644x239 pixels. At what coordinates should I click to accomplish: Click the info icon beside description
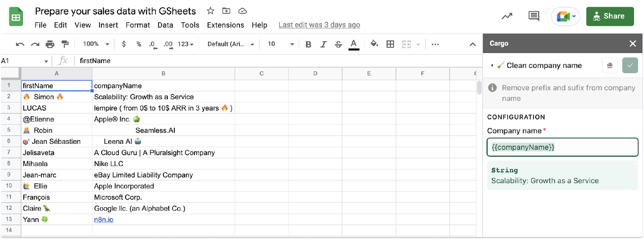pos(492,88)
